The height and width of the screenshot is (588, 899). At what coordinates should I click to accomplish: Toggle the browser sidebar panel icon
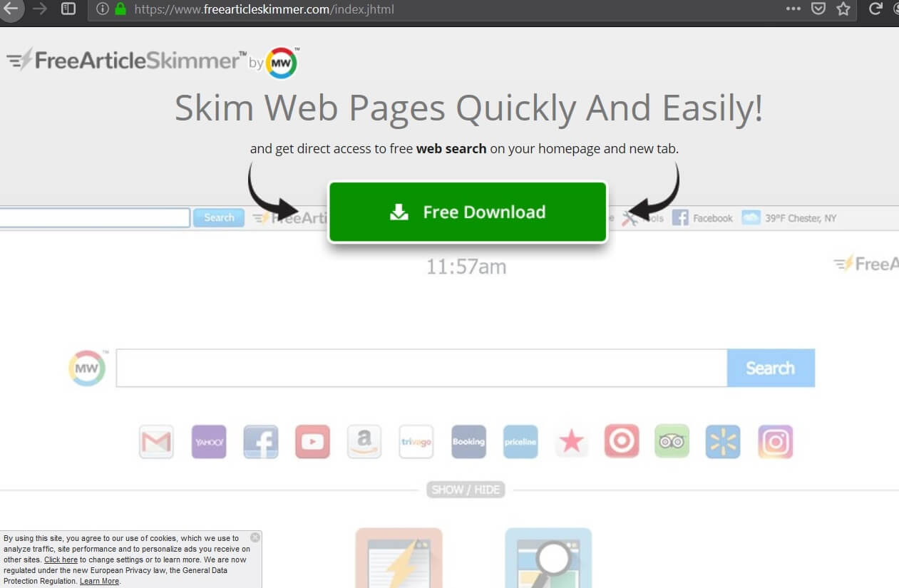[68, 9]
